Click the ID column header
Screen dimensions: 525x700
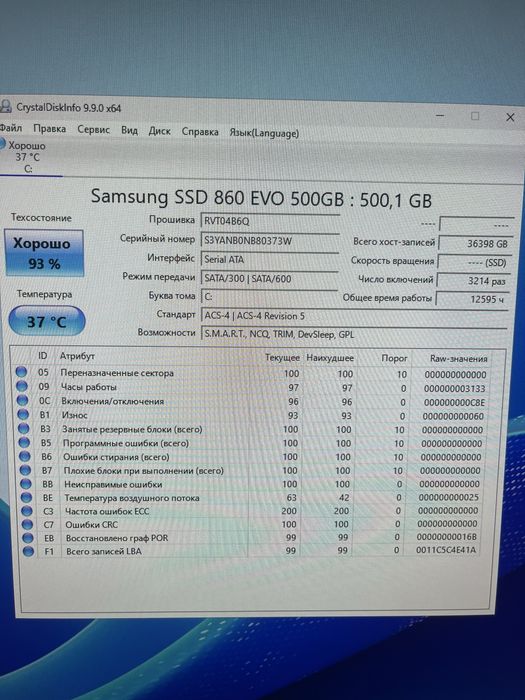[42, 355]
